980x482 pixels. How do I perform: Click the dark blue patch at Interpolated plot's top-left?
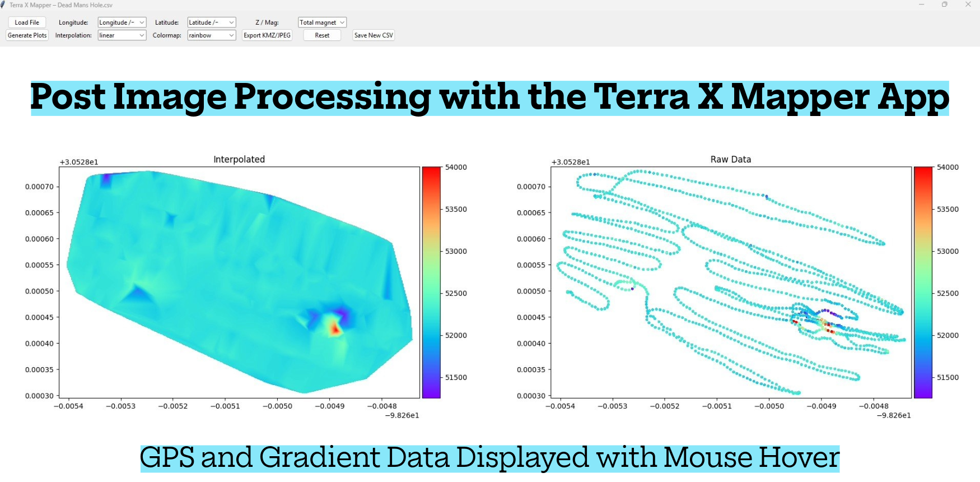[105, 179]
